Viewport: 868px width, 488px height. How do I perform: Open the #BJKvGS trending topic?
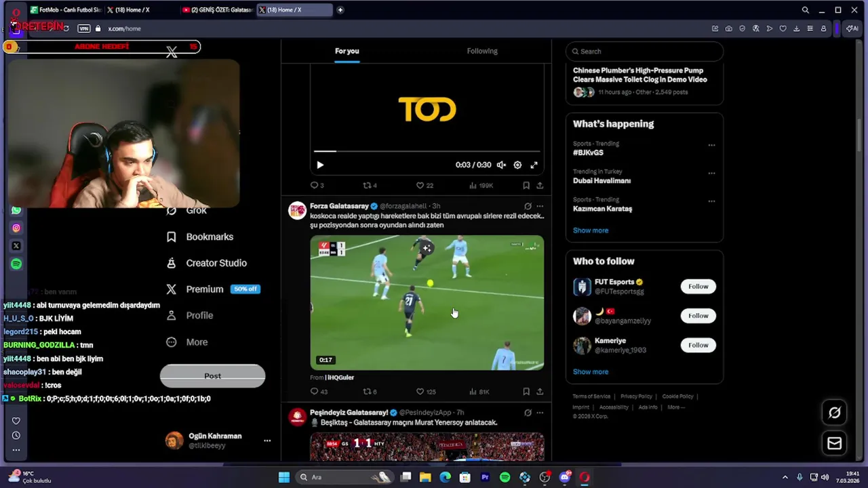(x=588, y=152)
